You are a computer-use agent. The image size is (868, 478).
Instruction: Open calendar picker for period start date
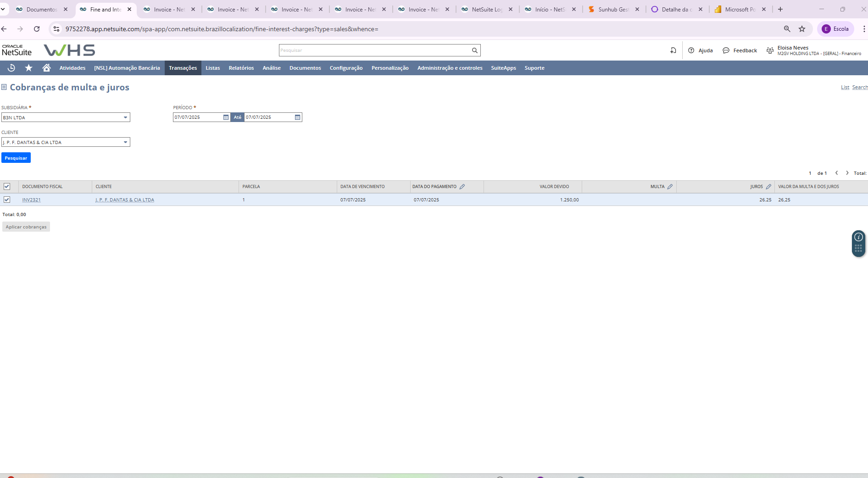[x=226, y=117]
